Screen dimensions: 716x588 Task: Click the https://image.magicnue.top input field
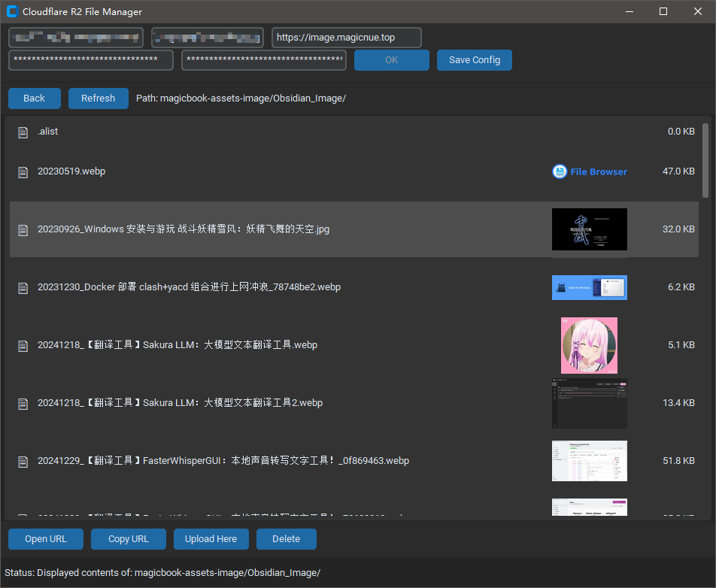point(346,37)
